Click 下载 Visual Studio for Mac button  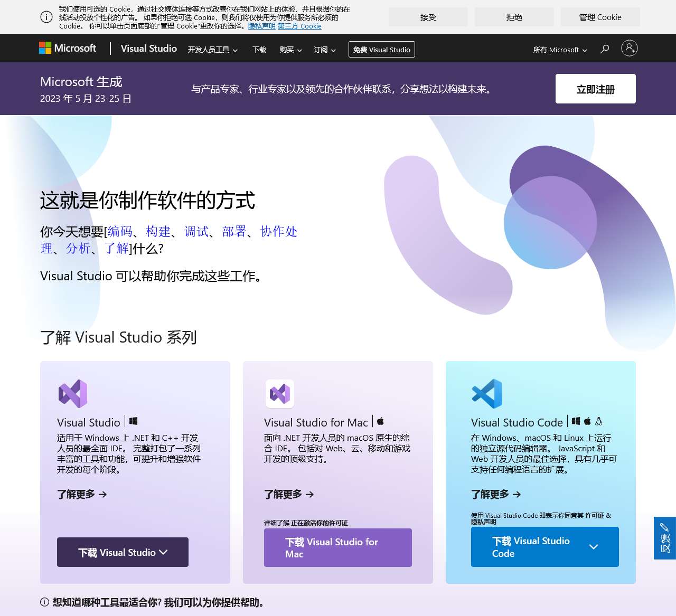337,547
